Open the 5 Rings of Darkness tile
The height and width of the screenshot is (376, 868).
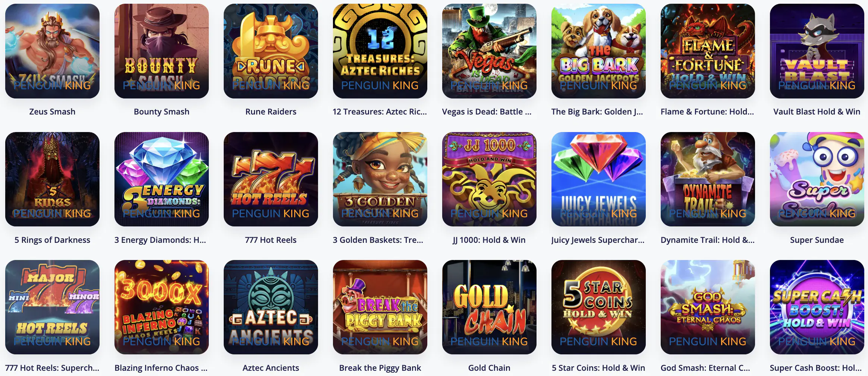[52, 179]
